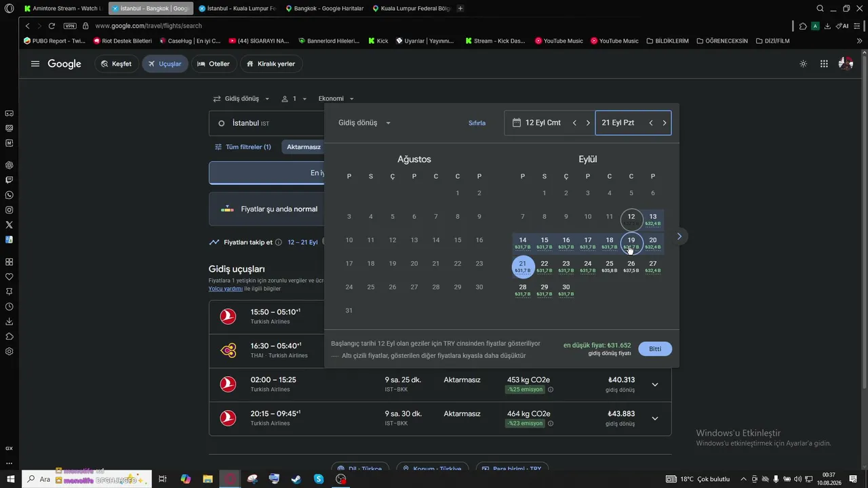Add a new browser tab
This screenshot has height=488, width=868.
(x=460, y=8)
